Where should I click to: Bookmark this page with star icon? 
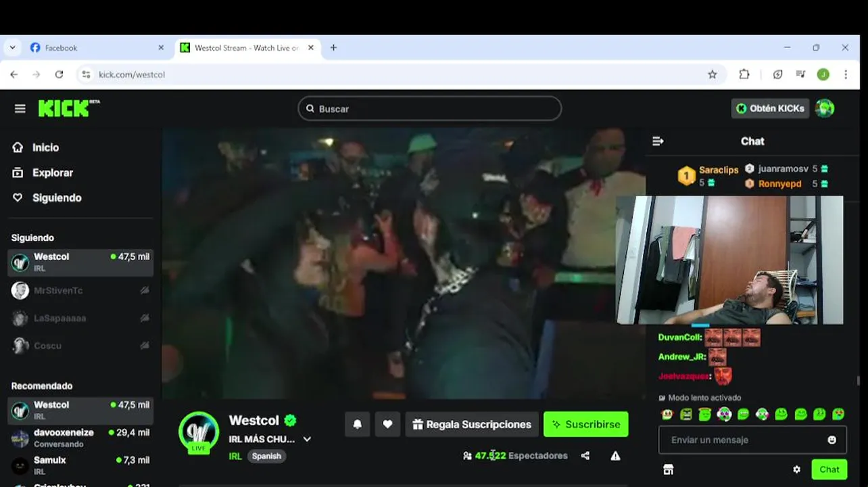712,74
